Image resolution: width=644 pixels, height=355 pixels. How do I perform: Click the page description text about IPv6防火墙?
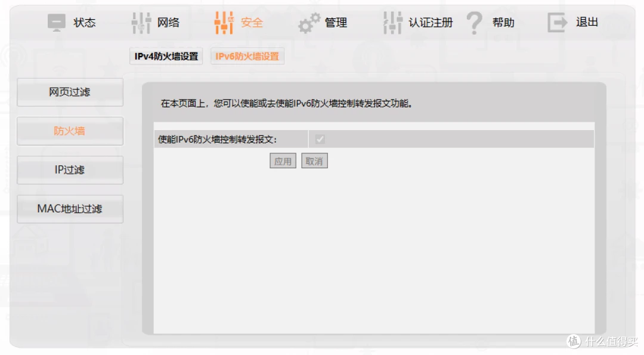287,104
